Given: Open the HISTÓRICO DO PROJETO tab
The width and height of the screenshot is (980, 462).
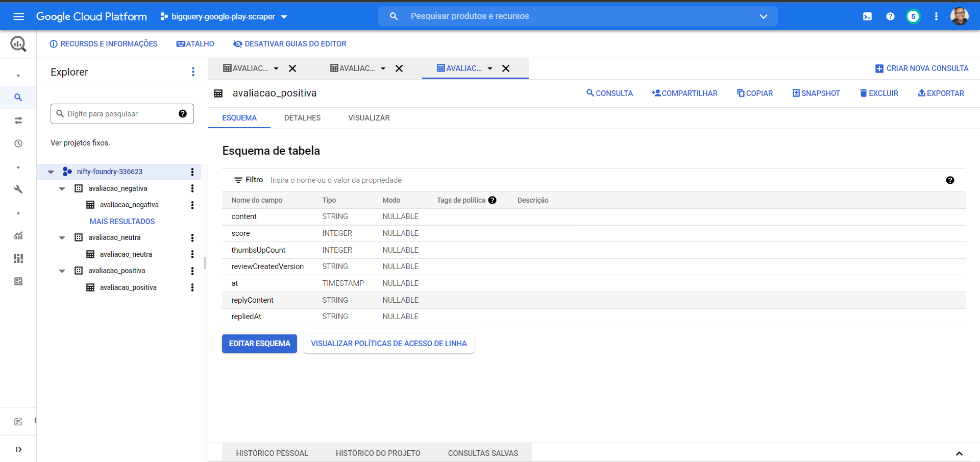Looking at the screenshot, I should pyautogui.click(x=378, y=453).
